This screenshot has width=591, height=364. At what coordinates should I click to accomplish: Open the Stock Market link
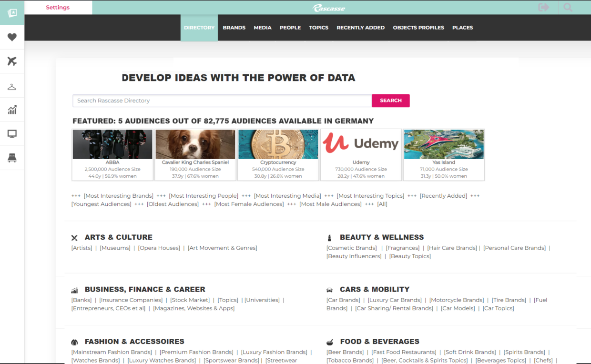click(190, 300)
